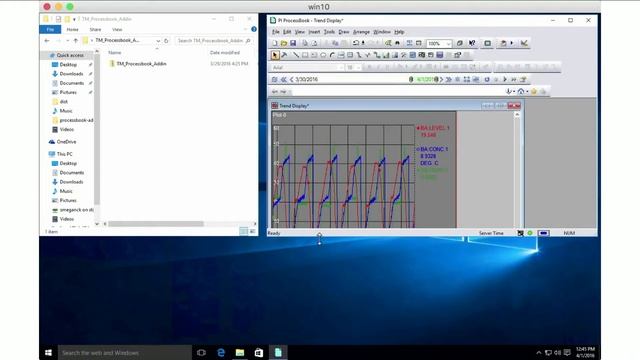The width and height of the screenshot is (640, 360).
Task: Open the font size dropdown
Action: point(358,67)
